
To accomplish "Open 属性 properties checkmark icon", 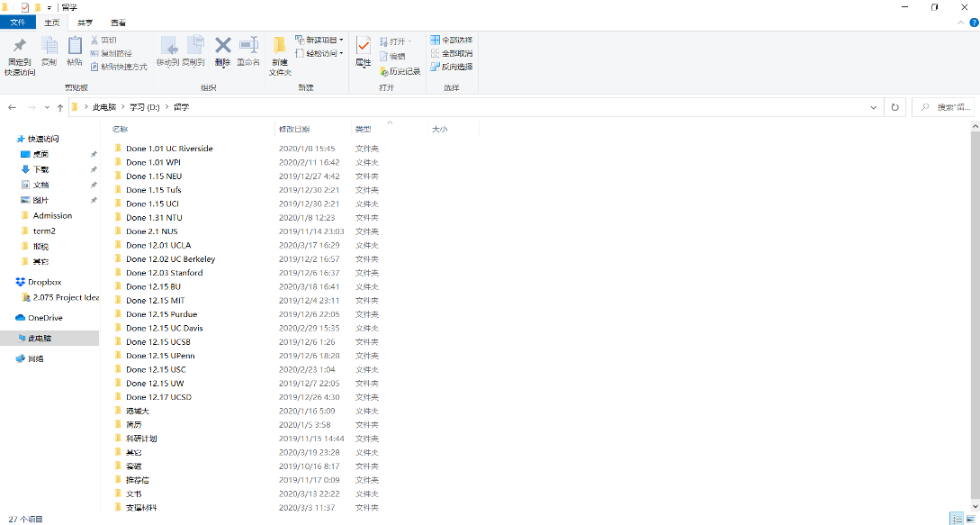I will tap(364, 46).
